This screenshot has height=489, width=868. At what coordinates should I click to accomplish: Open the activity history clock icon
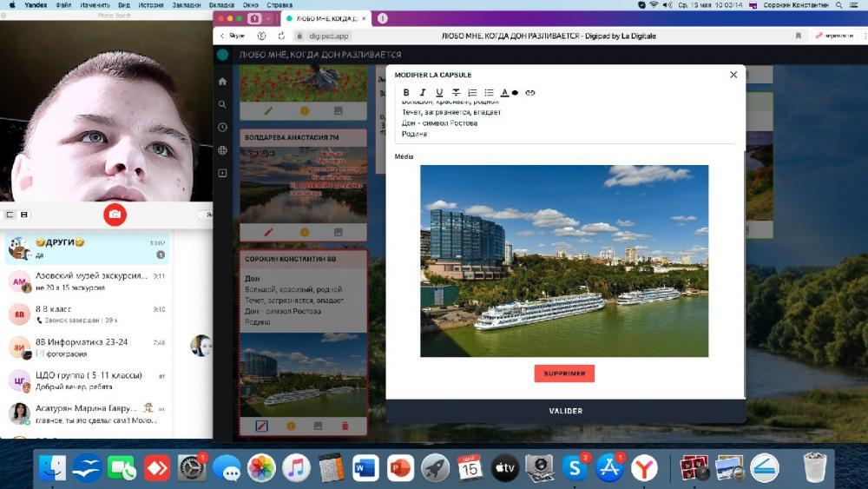(222, 128)
